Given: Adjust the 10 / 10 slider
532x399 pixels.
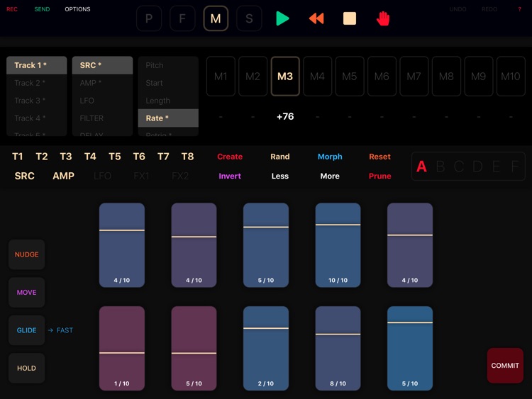Looking at the screenshot, I should pyautogui.click(x=338, y=245).
